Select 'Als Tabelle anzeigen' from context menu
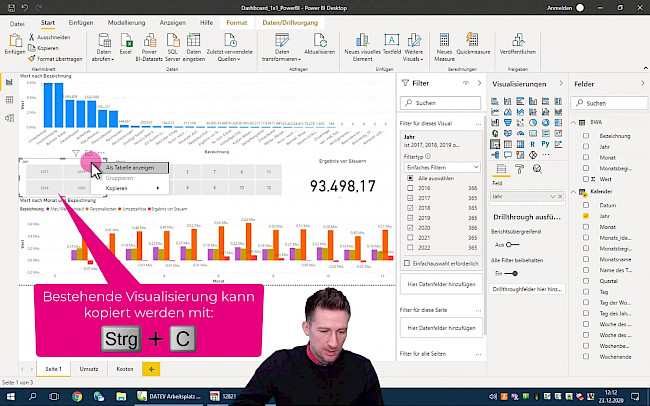Screen dimensions: 650x406 click(130, 168)
